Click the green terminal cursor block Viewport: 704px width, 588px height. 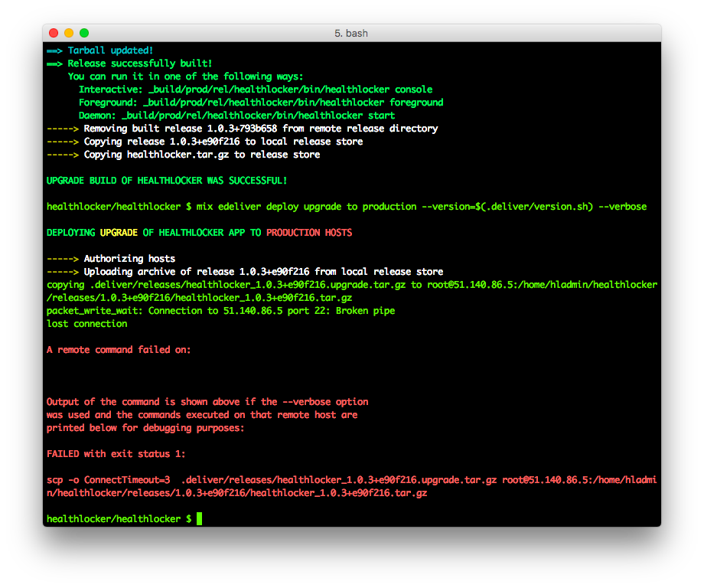coord(199,518)
